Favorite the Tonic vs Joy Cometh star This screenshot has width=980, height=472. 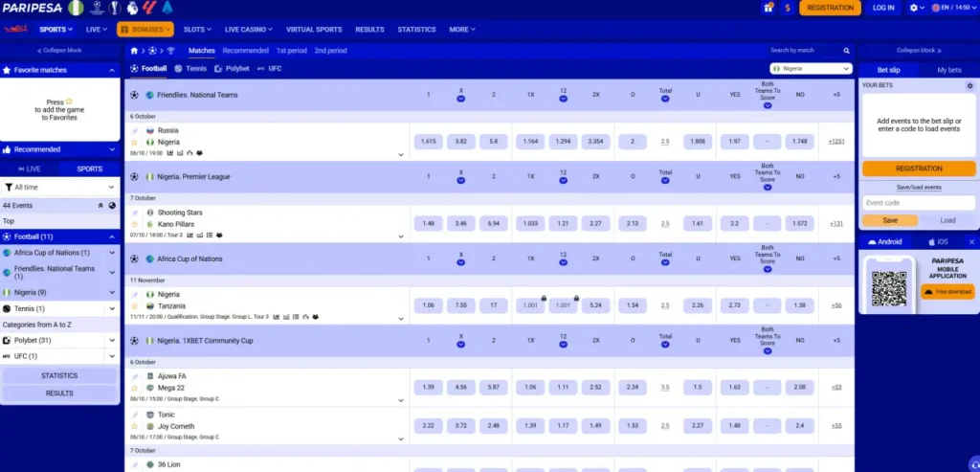click(134, 426)
